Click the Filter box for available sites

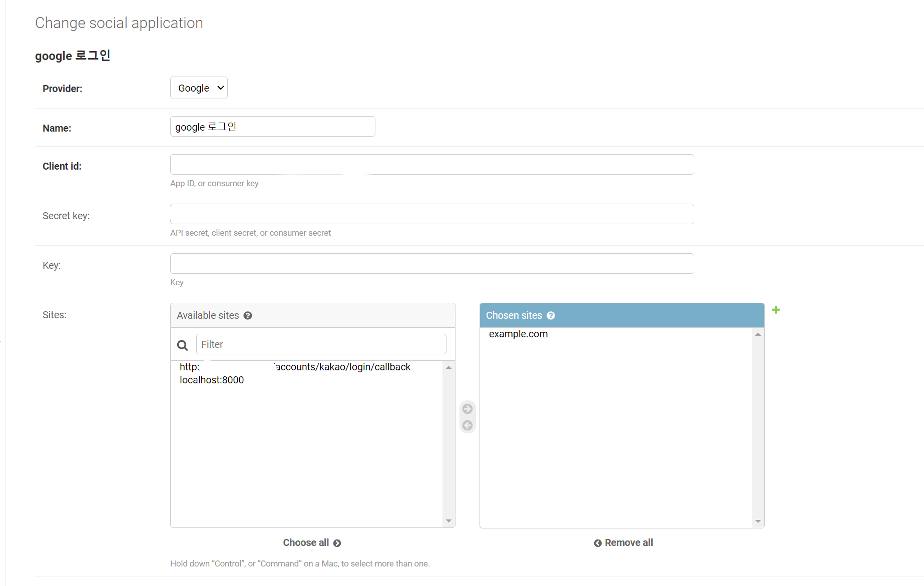pos(321,344)
